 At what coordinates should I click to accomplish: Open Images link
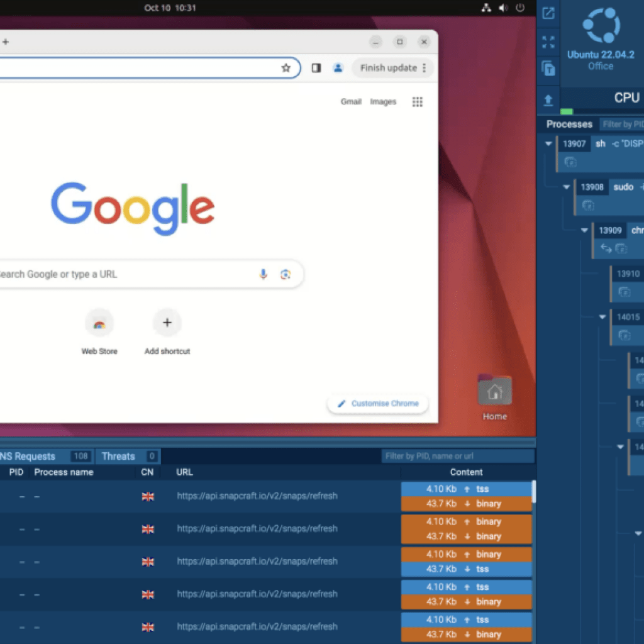click(383, 101)
